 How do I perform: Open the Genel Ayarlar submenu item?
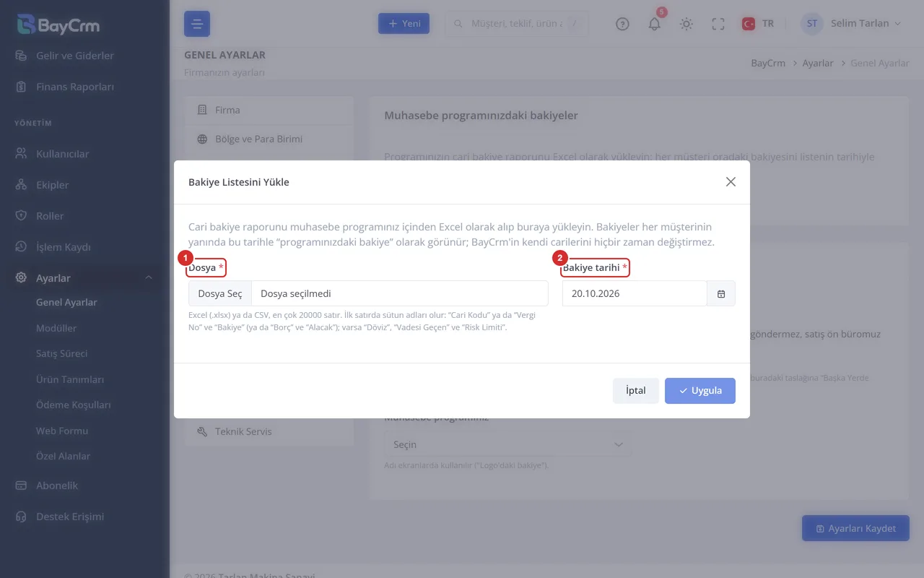tap(66, 303)
